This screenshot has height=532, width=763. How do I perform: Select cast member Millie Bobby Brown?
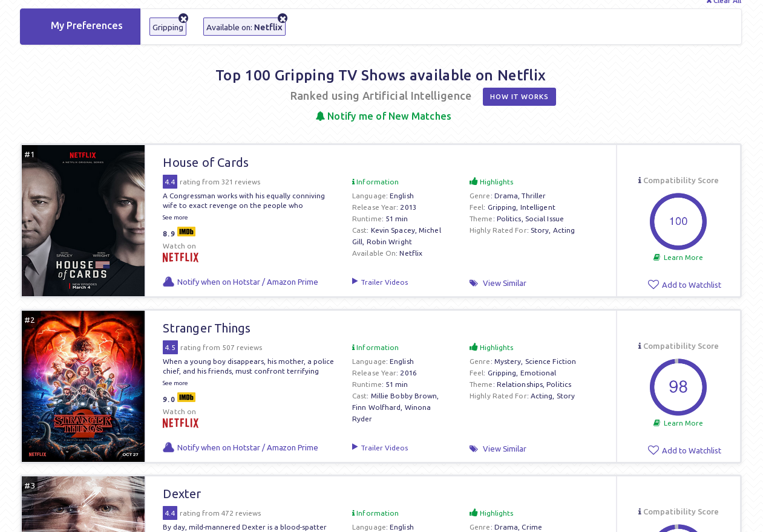404,396
